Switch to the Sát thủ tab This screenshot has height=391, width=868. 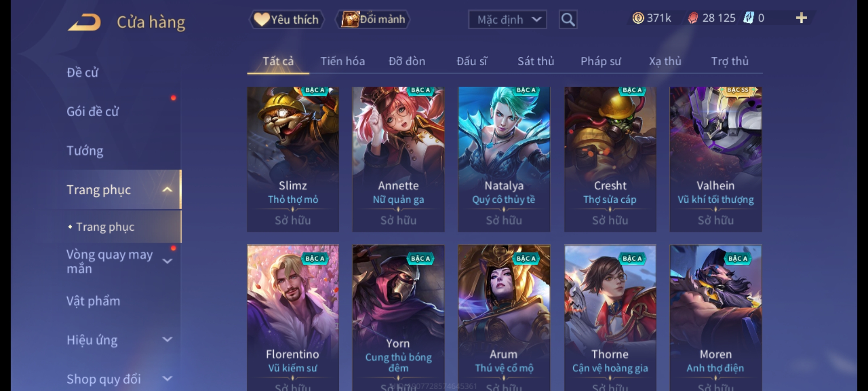(x=536, y=61)
